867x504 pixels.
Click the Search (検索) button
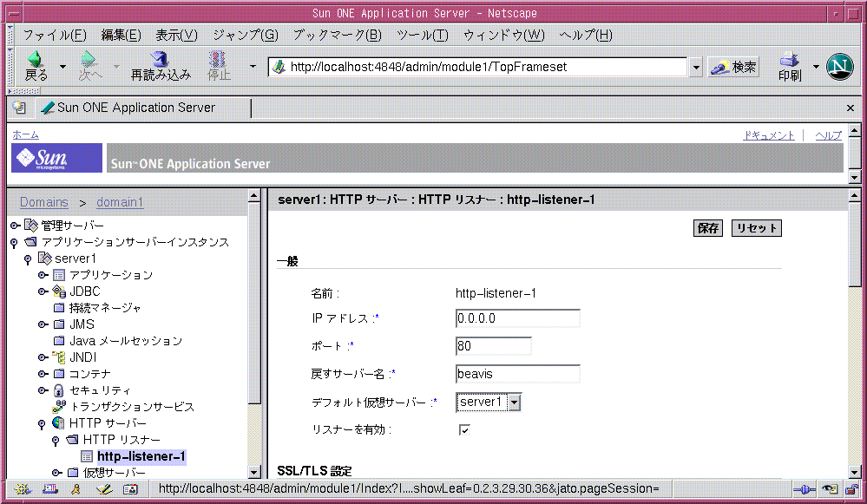[733, 68]
